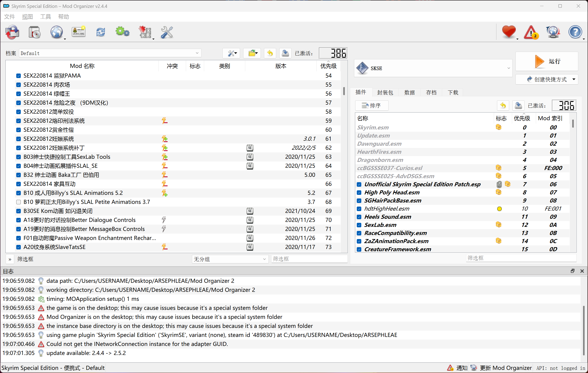Image resolution: width=588 pixels, height=373 pixels.
Task: Open the folder shortcuts dropdown button
Action: click(x=252, y=53)
